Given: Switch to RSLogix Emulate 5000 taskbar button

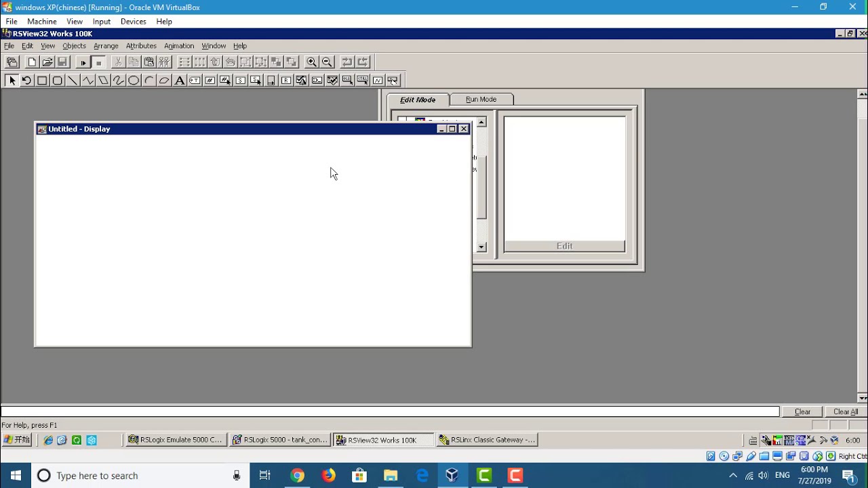Looking at the screenshot, I should (176, 440).
